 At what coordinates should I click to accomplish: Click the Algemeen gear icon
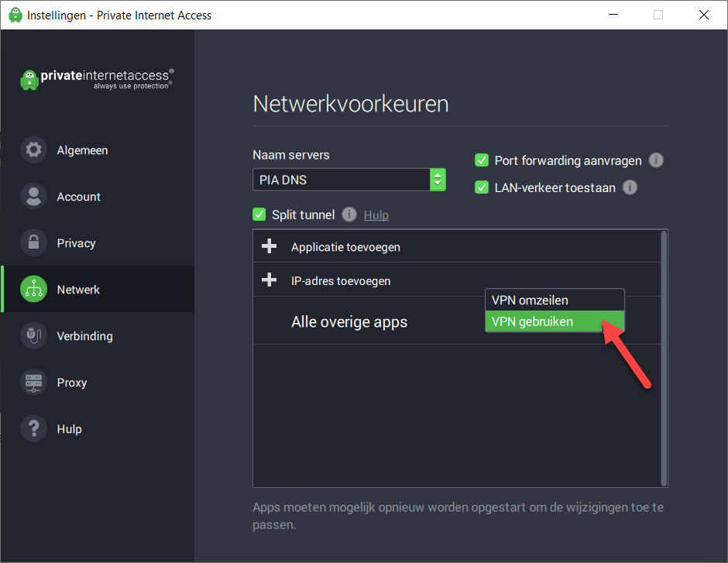coord(33,149)
